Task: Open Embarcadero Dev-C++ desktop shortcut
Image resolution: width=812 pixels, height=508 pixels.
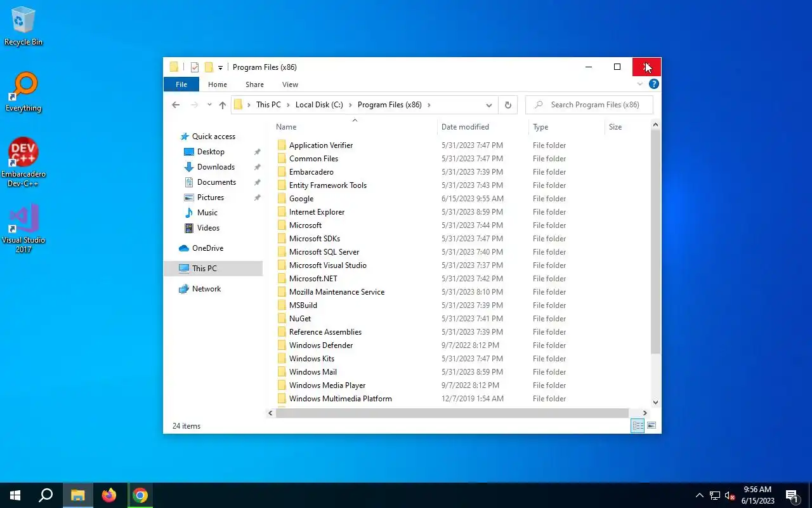Action: pyautogui.click(x=23, y=163)
